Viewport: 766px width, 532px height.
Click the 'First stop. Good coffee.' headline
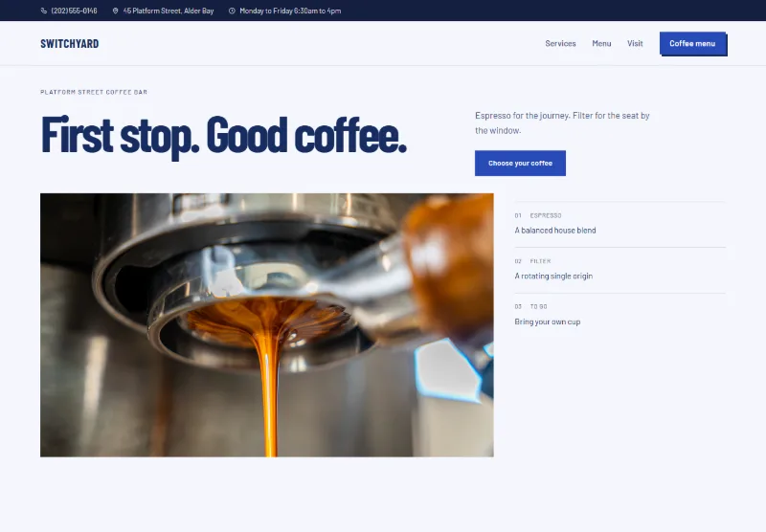[x=224, y=136]
